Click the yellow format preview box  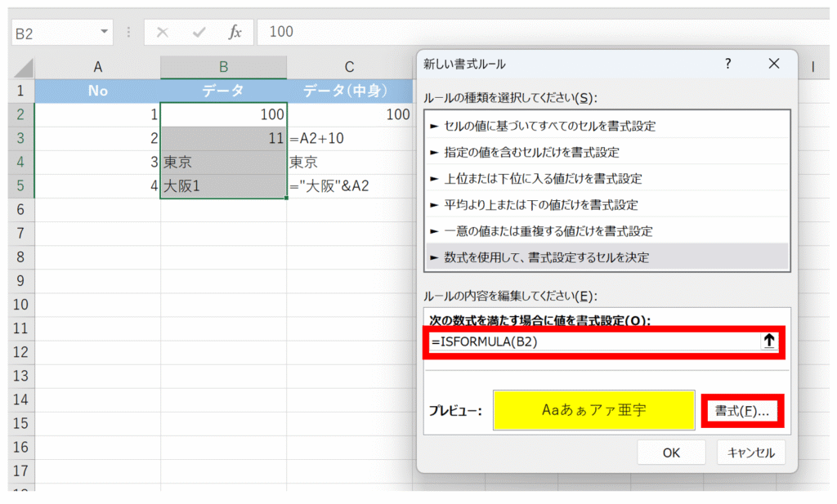click(x=593, y=410)
